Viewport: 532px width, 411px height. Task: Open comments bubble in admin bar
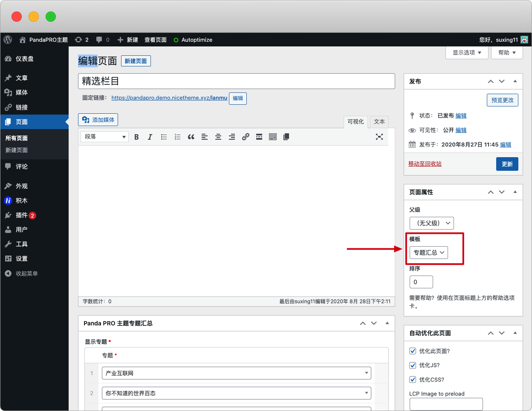pos(103,40)
